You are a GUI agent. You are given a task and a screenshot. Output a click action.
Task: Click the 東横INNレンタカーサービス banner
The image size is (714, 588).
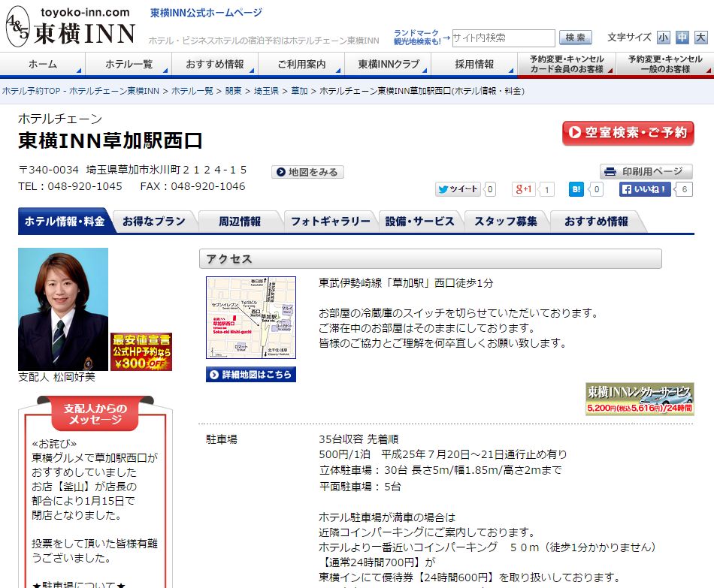point(640,399)
